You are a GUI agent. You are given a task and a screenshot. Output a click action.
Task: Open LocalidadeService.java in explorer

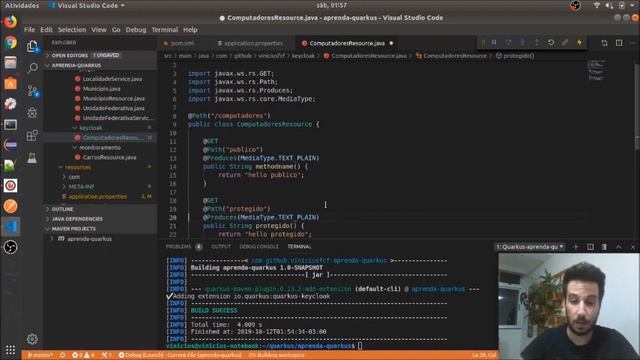click(112, 79)
